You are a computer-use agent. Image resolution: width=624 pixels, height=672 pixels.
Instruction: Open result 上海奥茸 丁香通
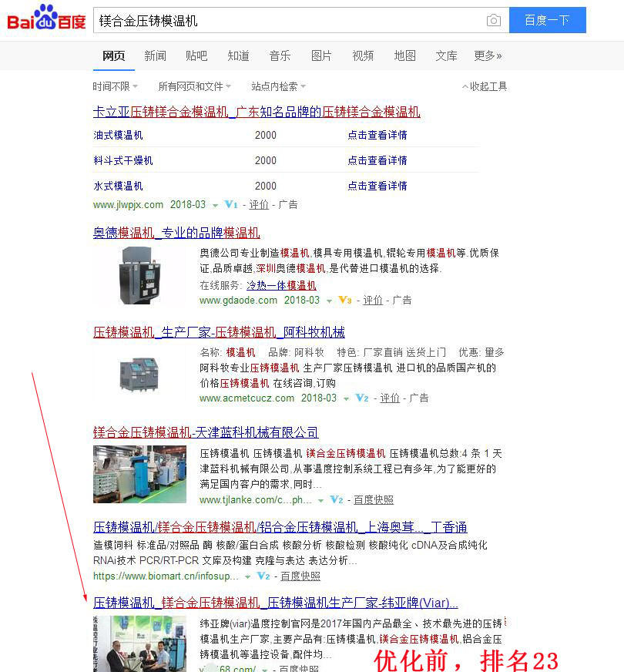(x=280, y=527)
